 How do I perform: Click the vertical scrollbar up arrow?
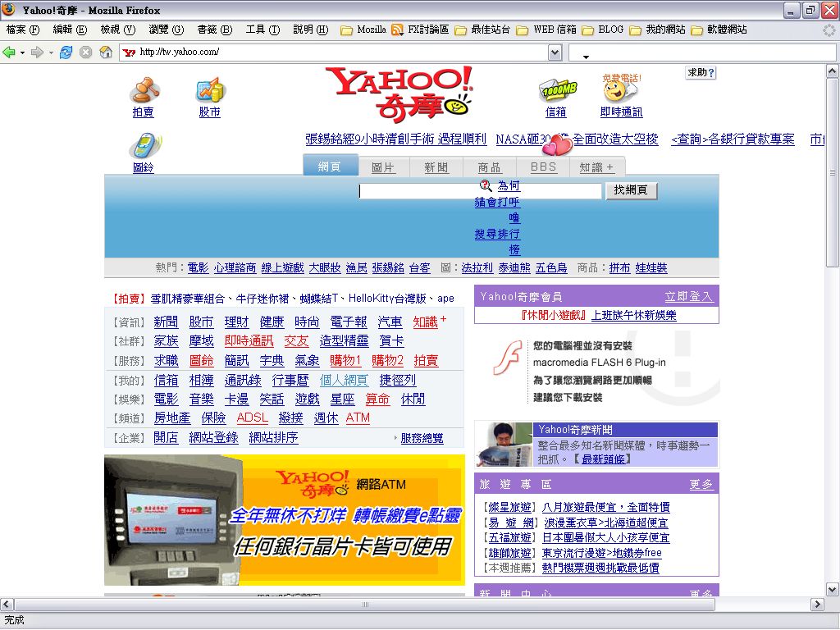tap(832, 71)
